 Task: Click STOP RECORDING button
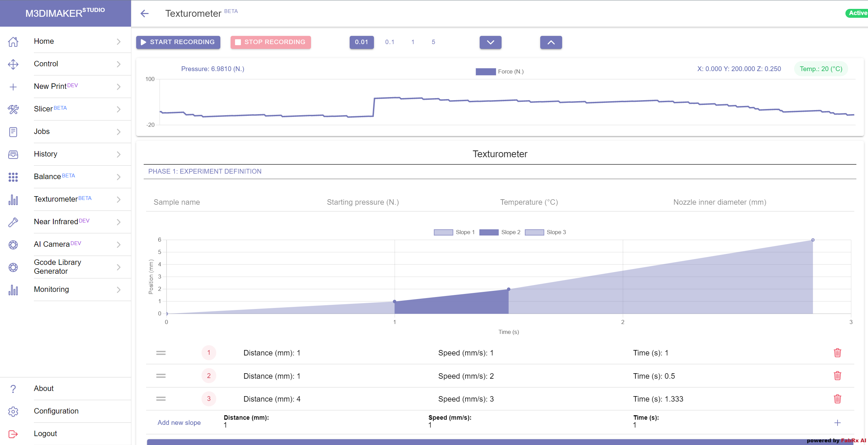click(x=271, y=42)
